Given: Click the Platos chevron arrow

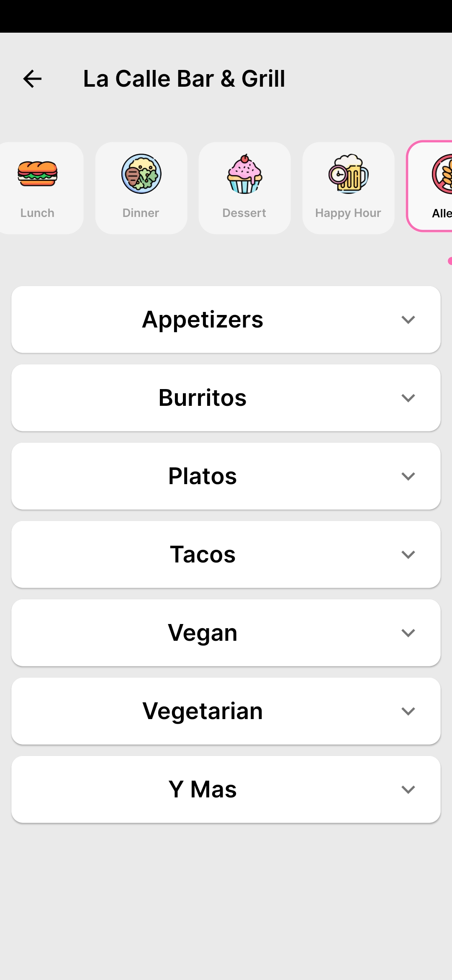Looking at the screenshot, I should (x=408, y=477).
